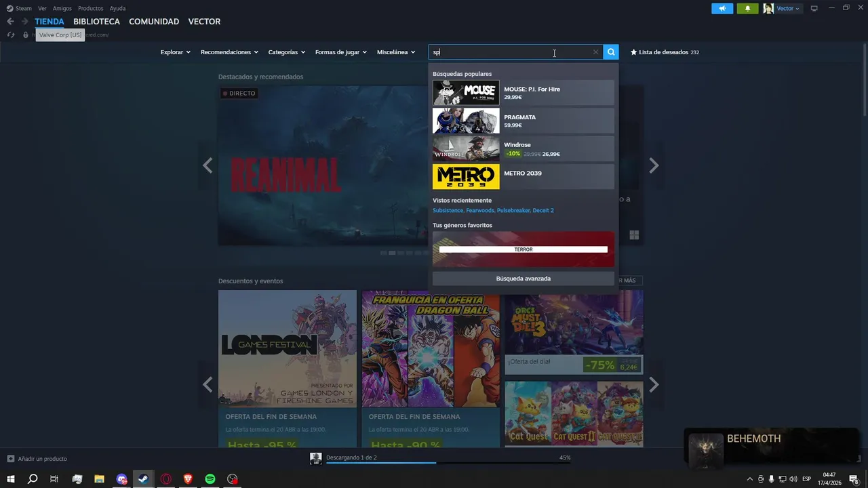The image size is (868, 488).
Task: Open Spotify from taskbar
Action: click(x=210, y=479)
